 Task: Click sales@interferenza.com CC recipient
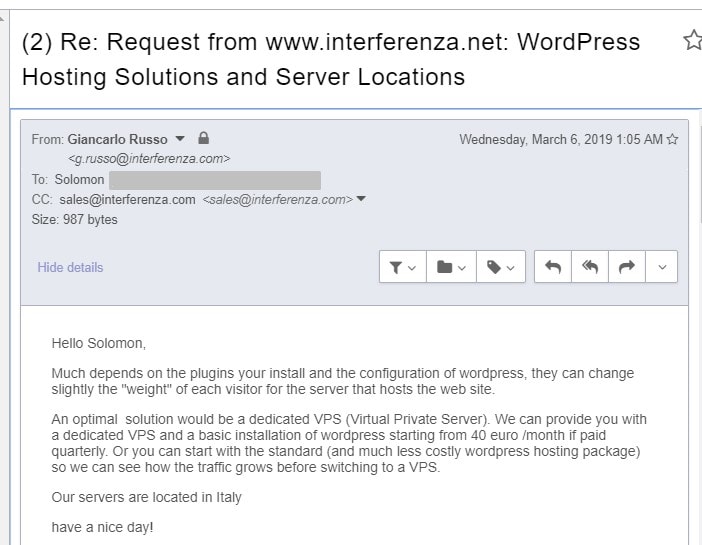click(x=127, y=200)
